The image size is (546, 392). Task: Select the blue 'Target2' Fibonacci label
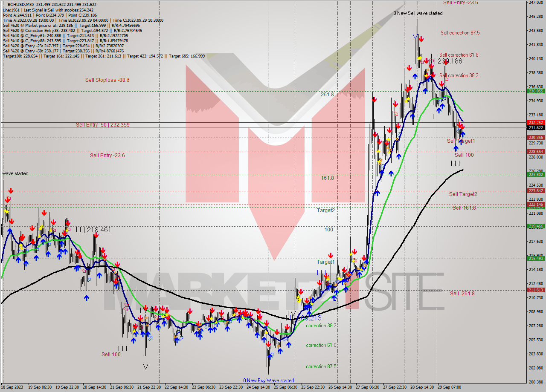[x=325, y=210]
